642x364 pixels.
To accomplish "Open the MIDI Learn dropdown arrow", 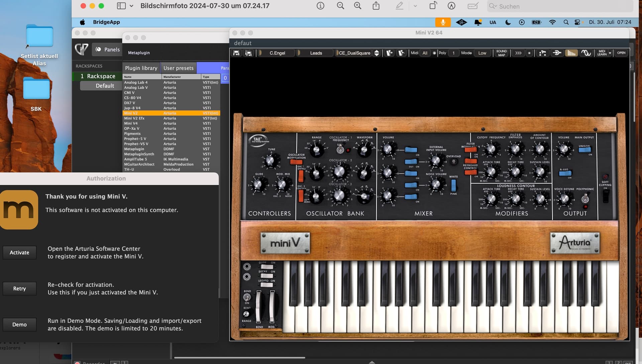I will click(x=610, y=53).
